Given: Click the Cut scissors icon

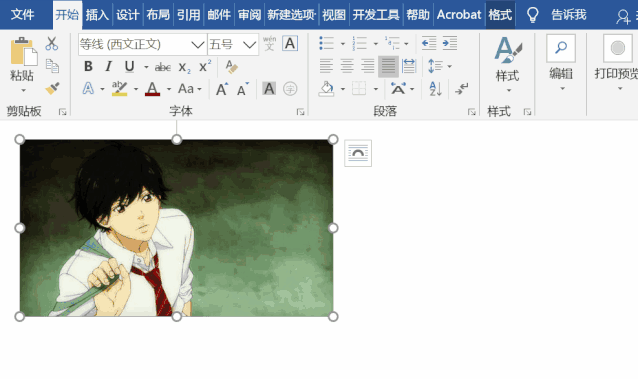Looking at the screenshot, I should pos(52,44).
